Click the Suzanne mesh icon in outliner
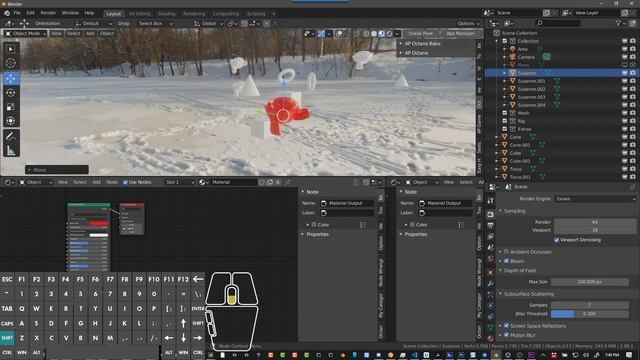The image size is (640, 360). [x=513, y=73]
